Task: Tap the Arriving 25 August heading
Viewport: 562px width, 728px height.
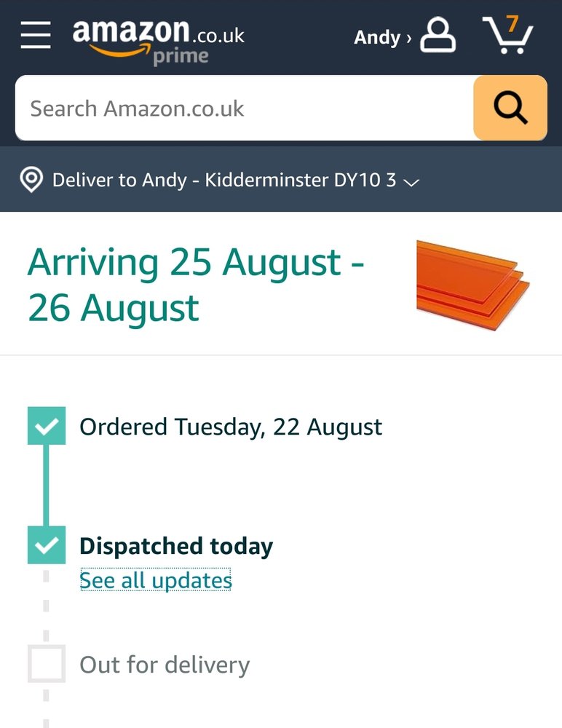Action: point(195,285)
